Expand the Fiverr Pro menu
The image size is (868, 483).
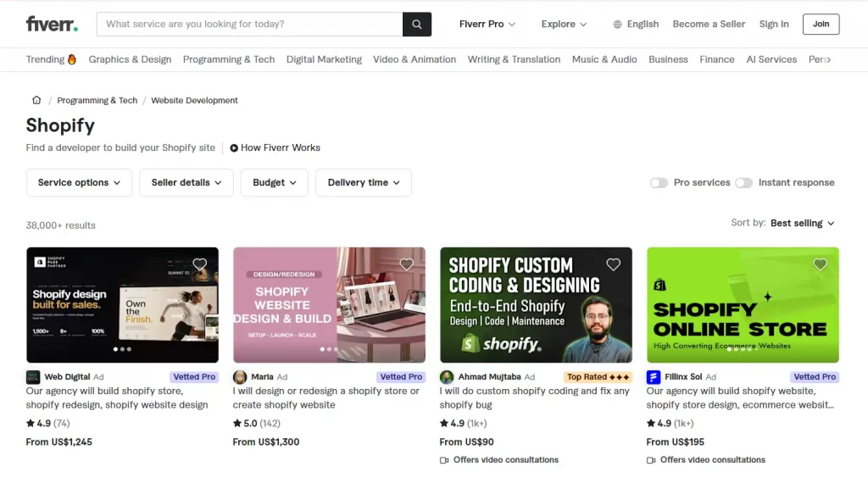[x=487, y=25]
